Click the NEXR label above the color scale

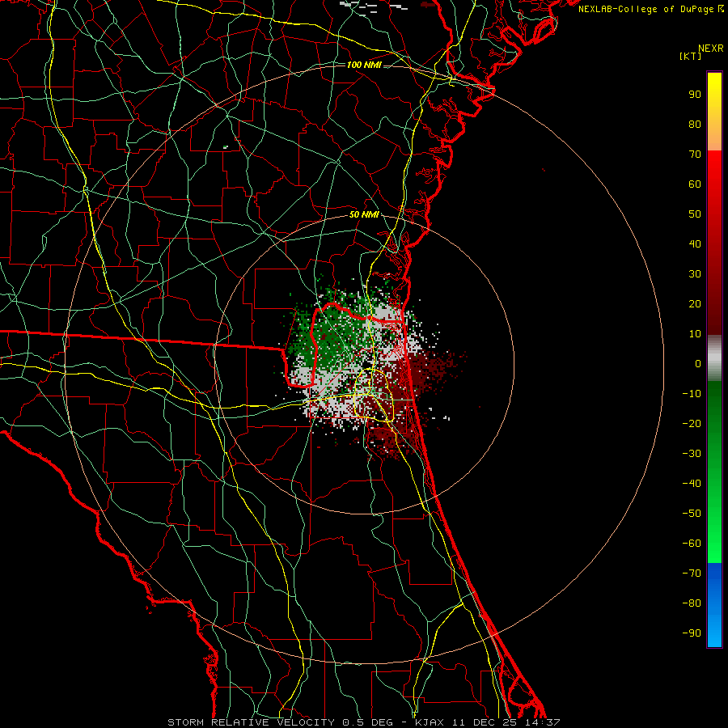[x=711, y=49]
